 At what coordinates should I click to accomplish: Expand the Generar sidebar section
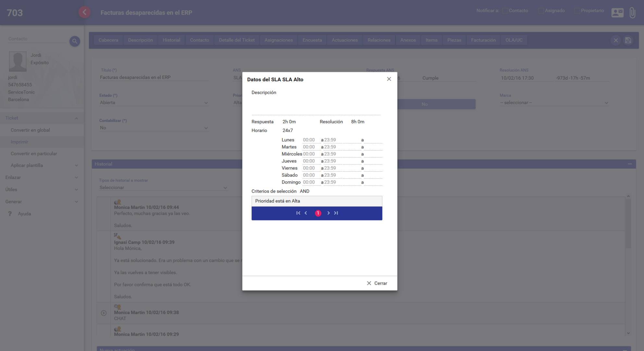(76, 201)
